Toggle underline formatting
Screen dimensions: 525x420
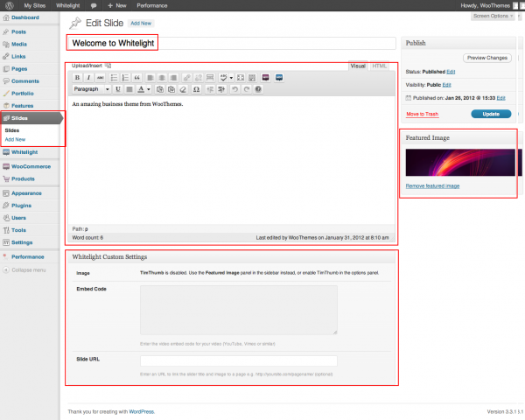118,89
